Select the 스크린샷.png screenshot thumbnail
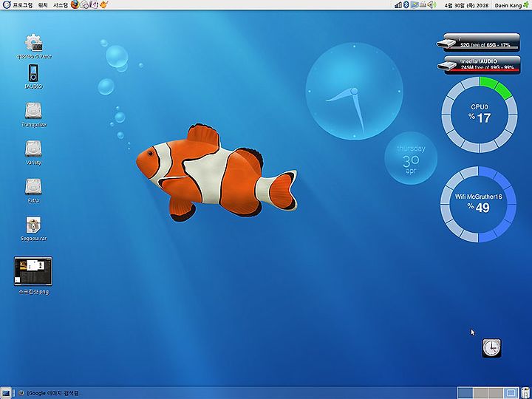Screen dimensions: 532x399 pyautogui.click(x=33, y=276)
